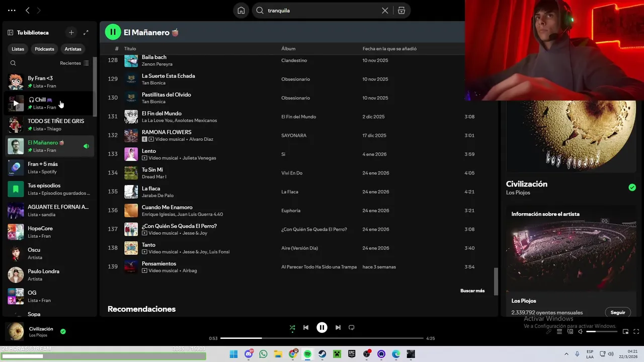Sort by Fecha en la que se añadió
Screen dimensions: 644x362
tap(389, 49)
